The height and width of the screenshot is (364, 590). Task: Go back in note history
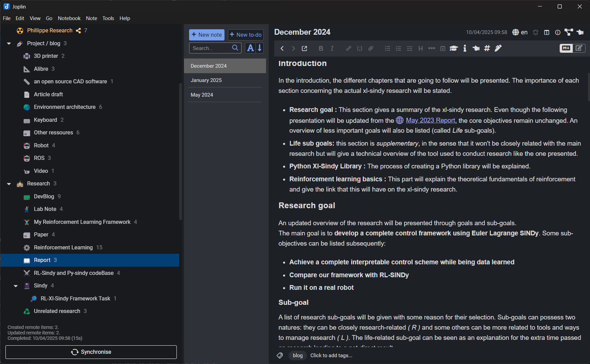pyautogui.click(x=282, y=48)
